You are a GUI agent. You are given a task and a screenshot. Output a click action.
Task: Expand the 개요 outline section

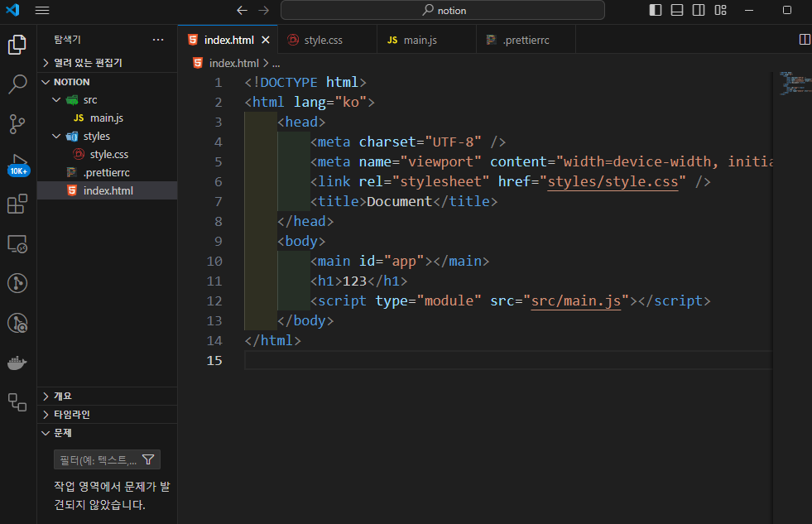pos(108,397)
